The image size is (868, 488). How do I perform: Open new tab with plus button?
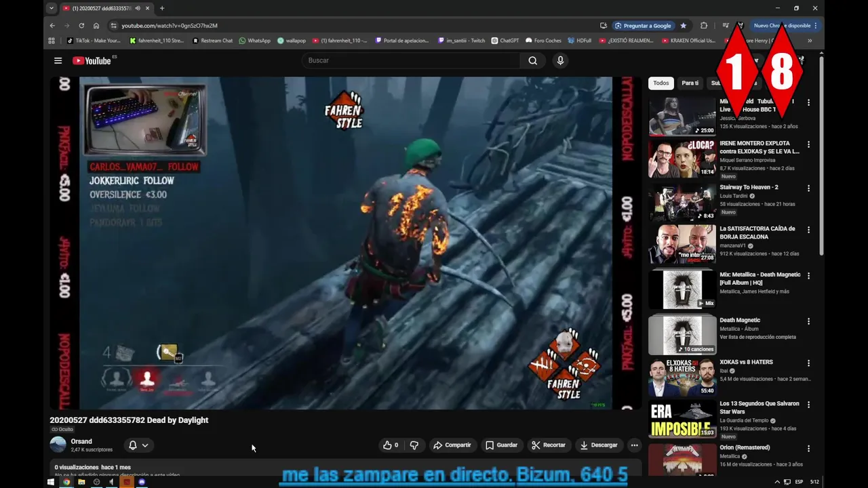(161, 8)
